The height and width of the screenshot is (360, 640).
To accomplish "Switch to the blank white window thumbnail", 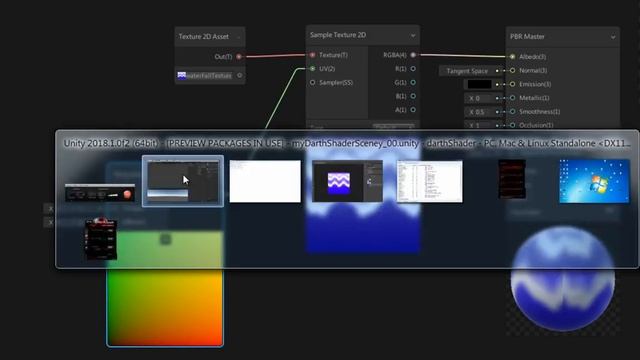I will click(265, 181).
